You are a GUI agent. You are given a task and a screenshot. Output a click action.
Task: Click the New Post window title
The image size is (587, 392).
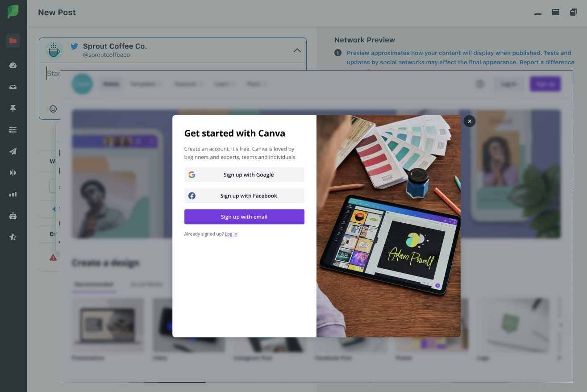(x=57, y=13)
